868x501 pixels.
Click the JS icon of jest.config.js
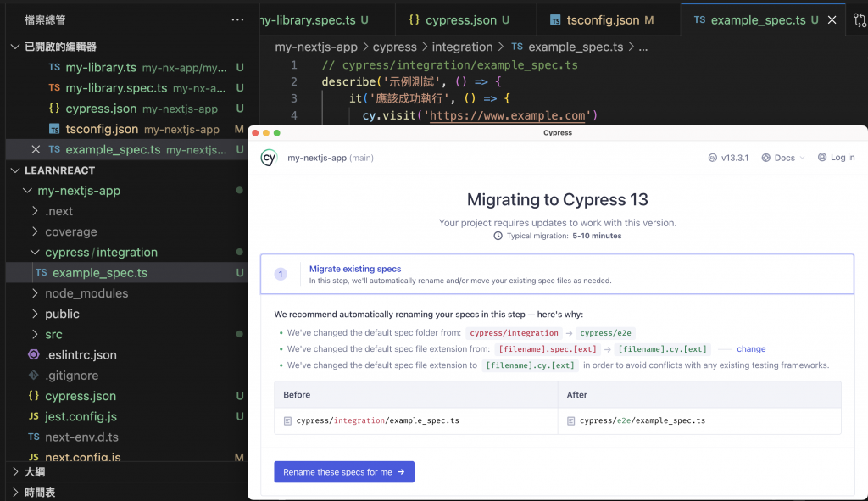(34, 415)
